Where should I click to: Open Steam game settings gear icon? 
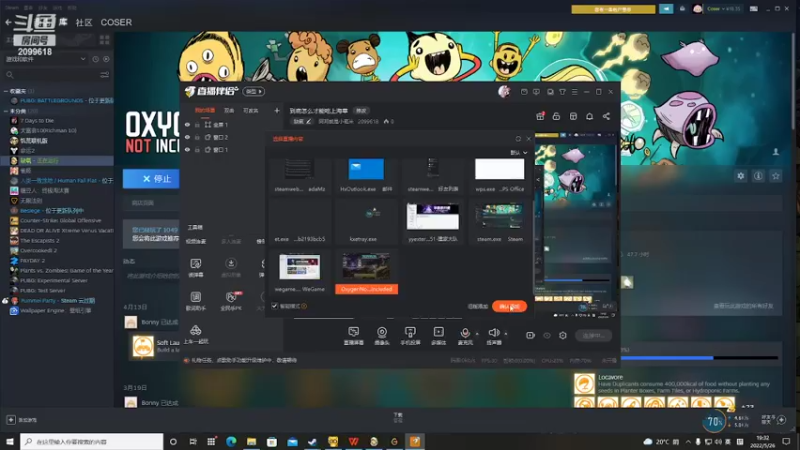pos(740,176)
